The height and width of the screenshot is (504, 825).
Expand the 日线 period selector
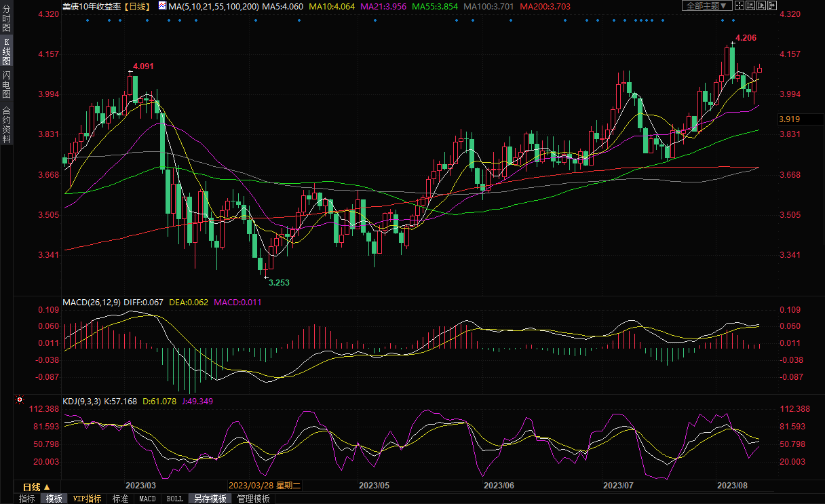[x=37, y=487]
